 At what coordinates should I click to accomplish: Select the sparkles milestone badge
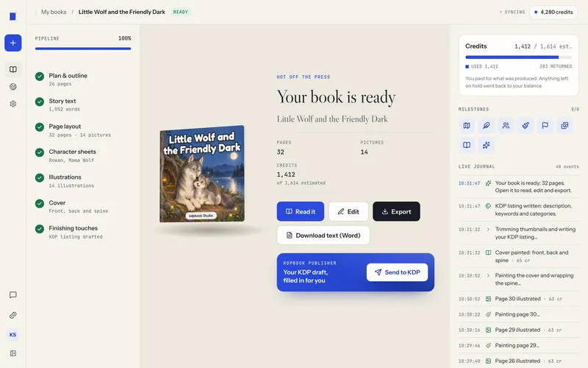tap(486, 145)
